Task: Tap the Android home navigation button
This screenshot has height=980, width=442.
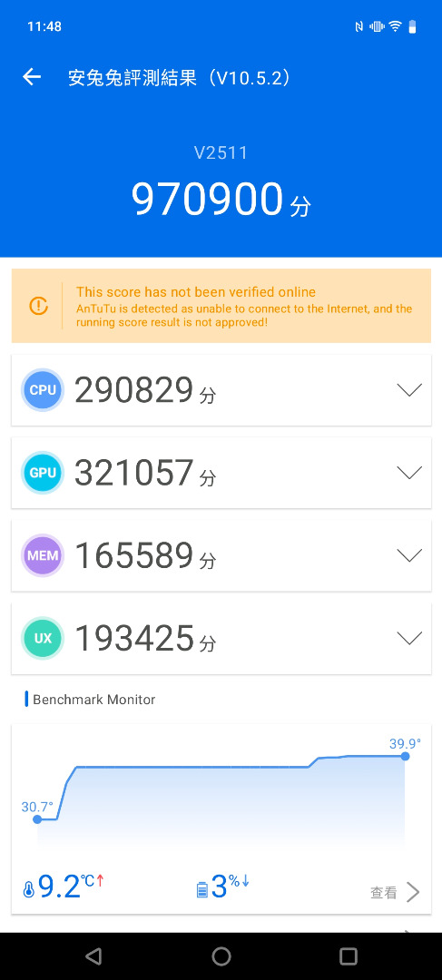Action: (221, 955)
